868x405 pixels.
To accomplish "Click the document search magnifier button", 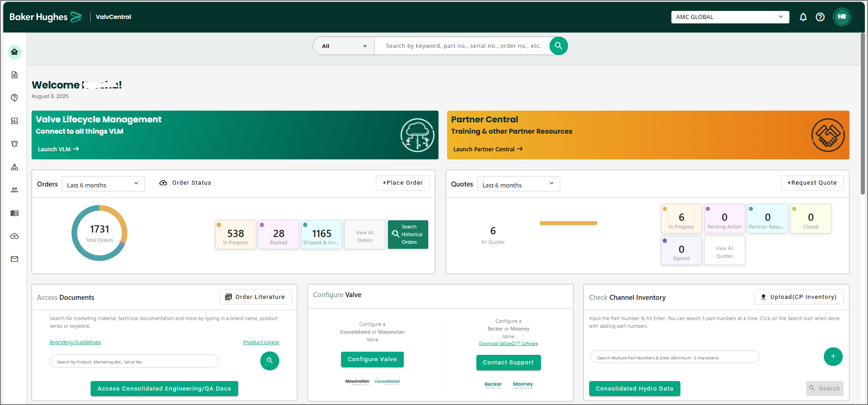I will click(269, 361).
